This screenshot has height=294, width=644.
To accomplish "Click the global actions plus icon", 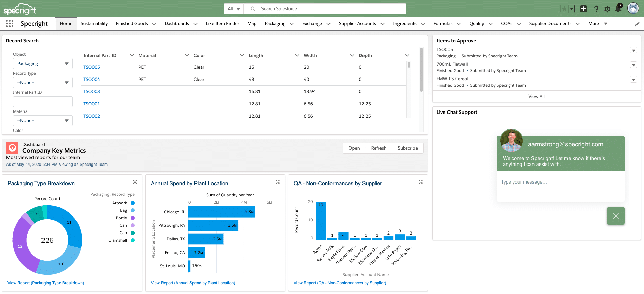I will tap(583, 9).
